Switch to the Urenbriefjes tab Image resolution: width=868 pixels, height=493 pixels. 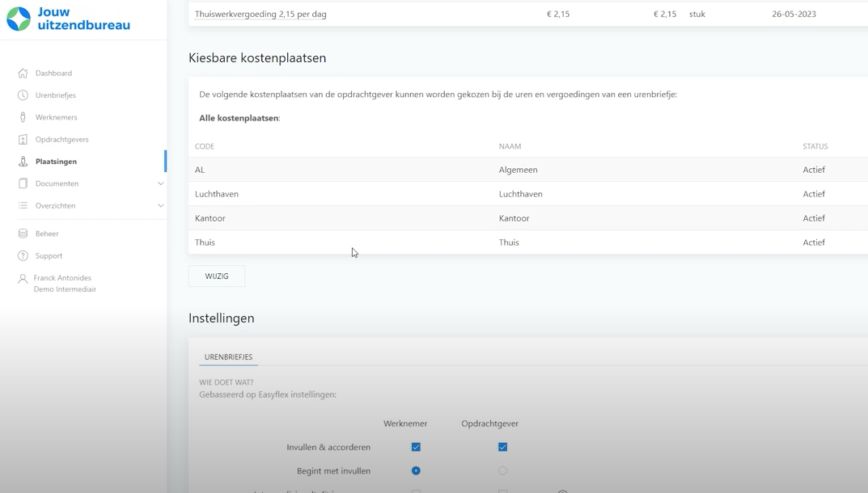coord(229,356)
